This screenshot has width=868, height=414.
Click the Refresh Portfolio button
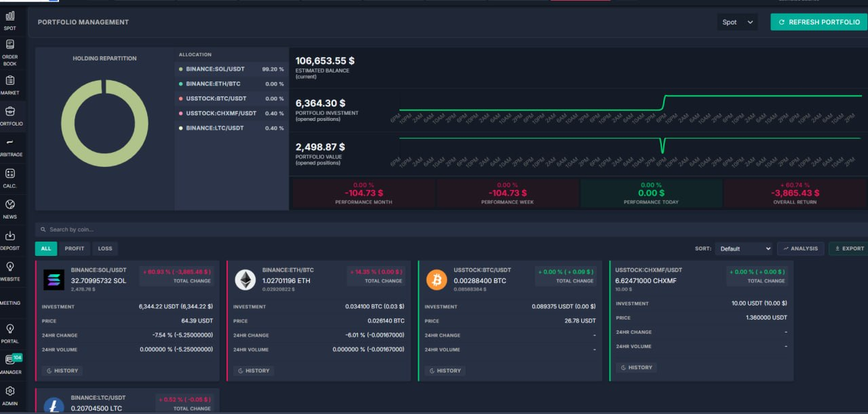818,22
